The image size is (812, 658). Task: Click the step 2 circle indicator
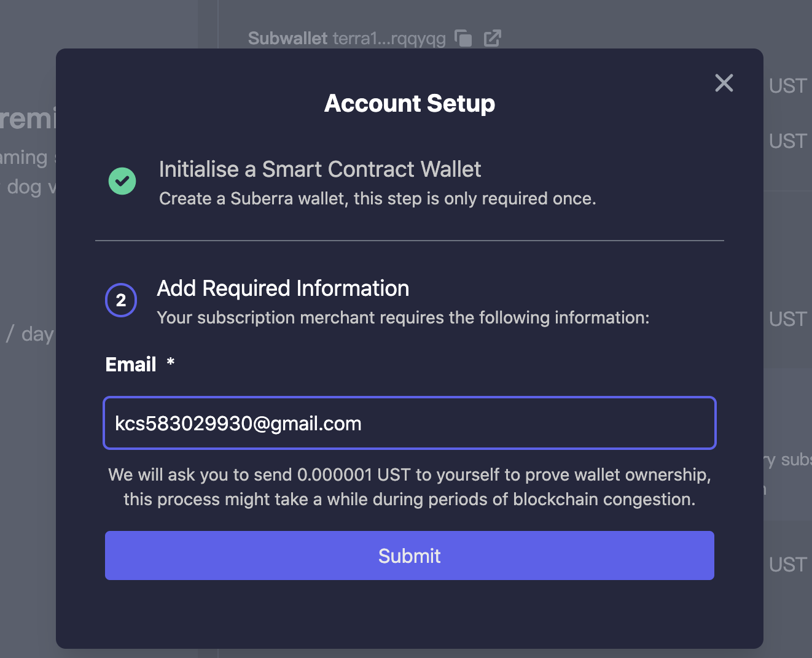click(x=121, y=300)
